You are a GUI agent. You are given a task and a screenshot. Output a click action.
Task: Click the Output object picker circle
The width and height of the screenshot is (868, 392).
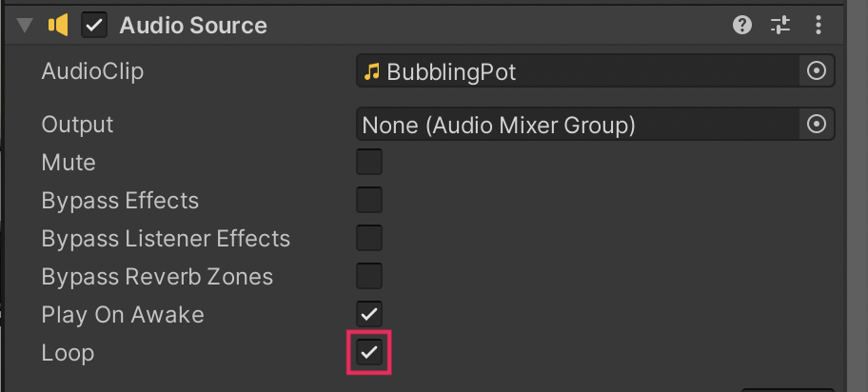(816, 124)
